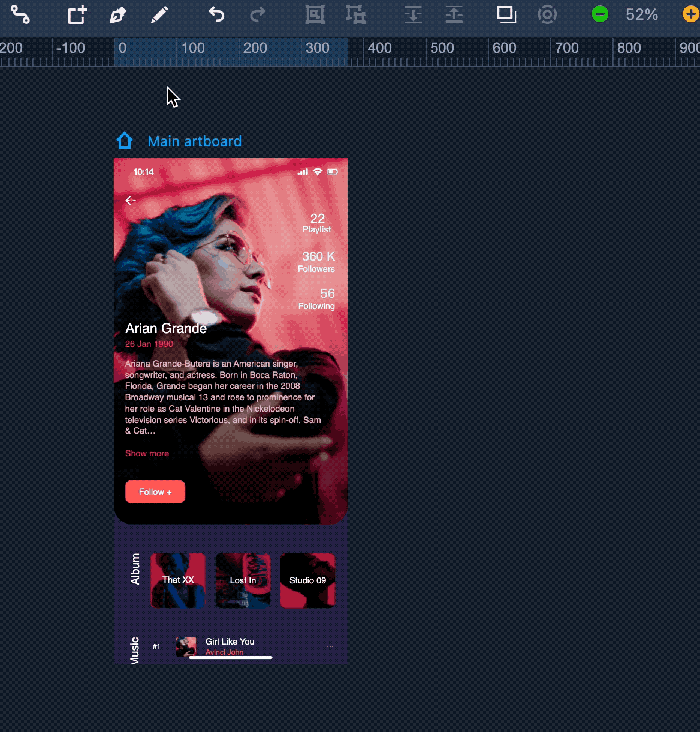Click the battery icon in phone status bar
This screenshot has width=700, height=732.
click(333, 172)
